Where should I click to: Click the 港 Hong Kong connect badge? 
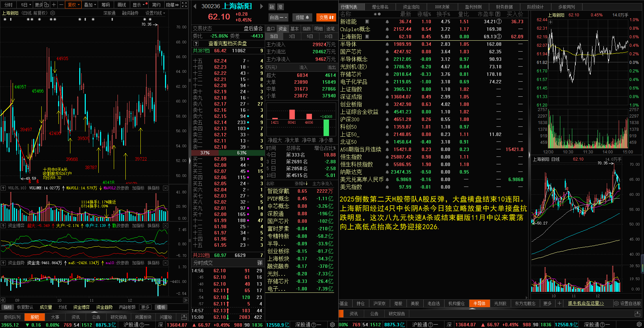tap(280, 7)
